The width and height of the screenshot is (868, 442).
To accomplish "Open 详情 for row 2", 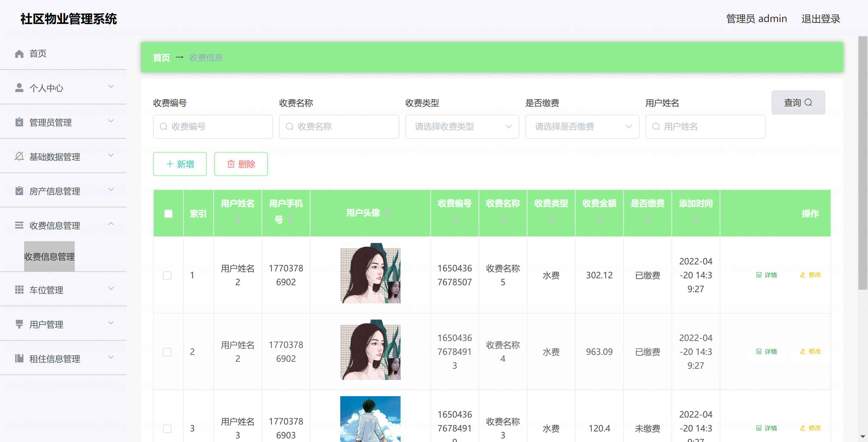I will [x=766, y=352].
